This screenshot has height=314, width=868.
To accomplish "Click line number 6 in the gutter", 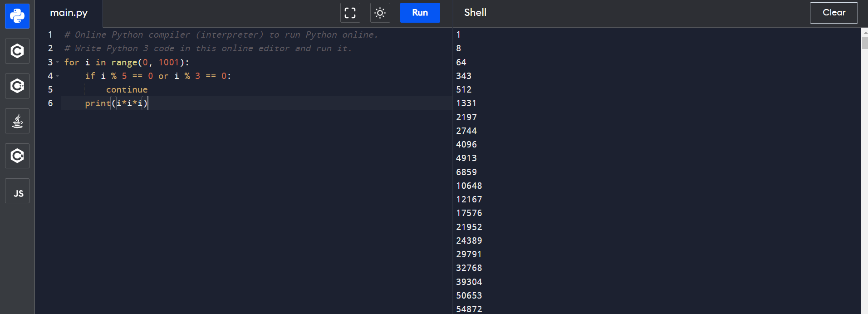I will pos(50,103).
